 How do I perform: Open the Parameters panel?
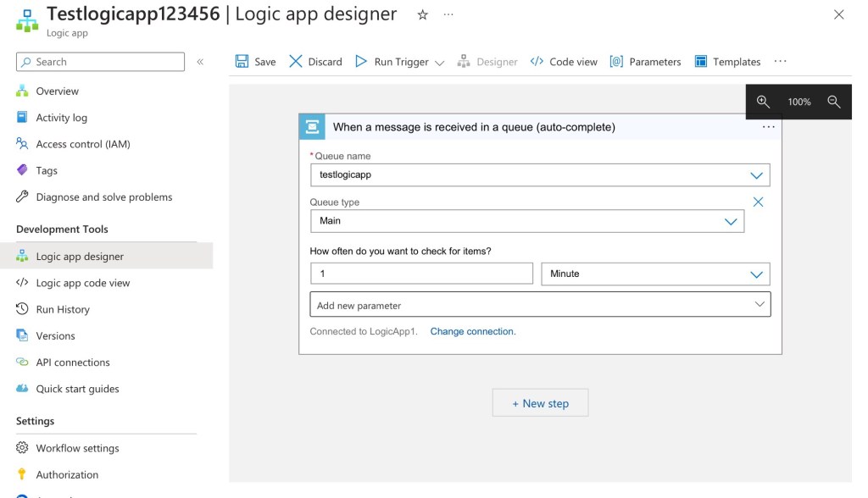(x=645, y=62)
